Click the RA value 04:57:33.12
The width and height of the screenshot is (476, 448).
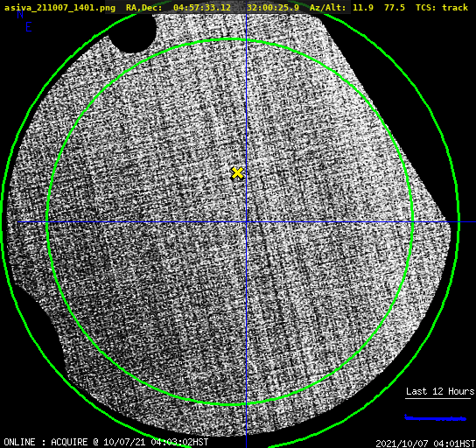tap(202, 7)
